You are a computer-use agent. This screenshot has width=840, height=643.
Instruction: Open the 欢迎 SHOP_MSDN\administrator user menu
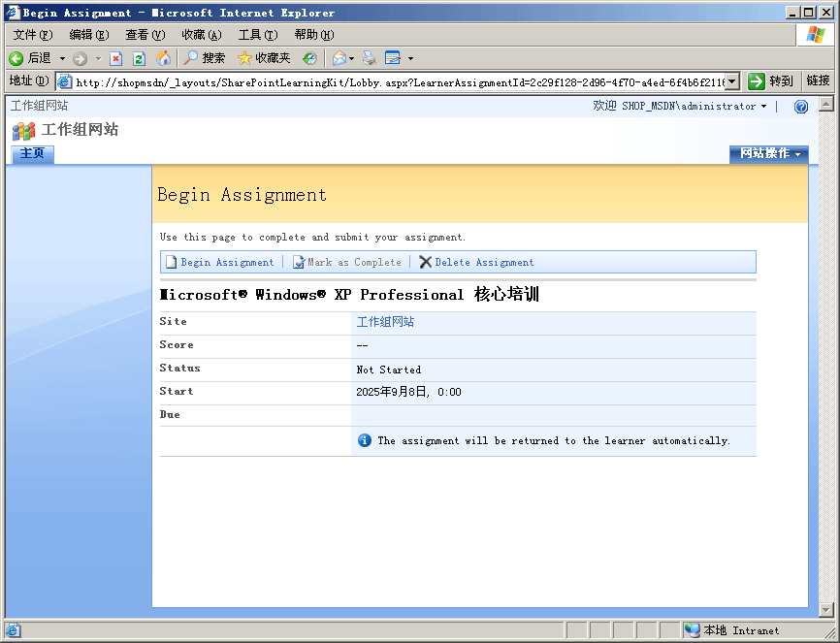(679, 106)
